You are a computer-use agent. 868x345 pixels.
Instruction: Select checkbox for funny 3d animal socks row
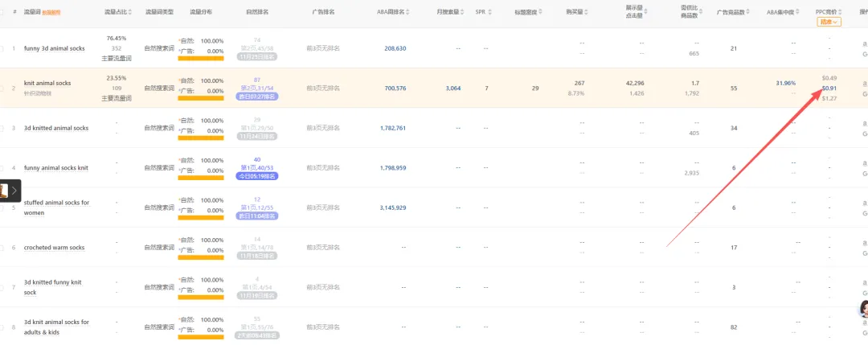[x=2, y=49]
